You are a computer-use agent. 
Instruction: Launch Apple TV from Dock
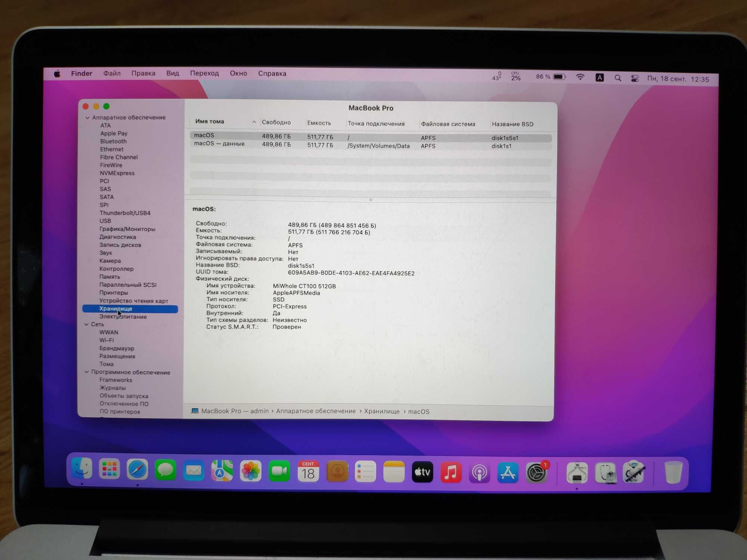[422, 473]
